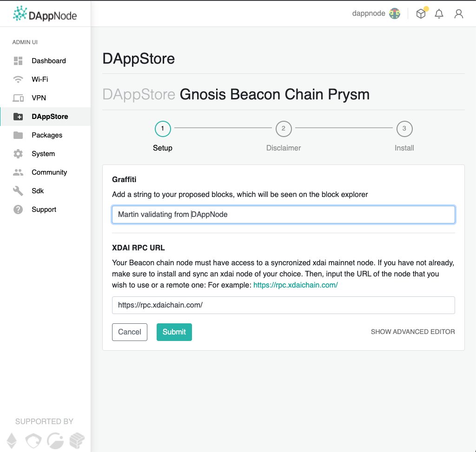Click the Packages folder icon
Image resolution: width=476 pixels, height=452 pixels.
point(18,135)
